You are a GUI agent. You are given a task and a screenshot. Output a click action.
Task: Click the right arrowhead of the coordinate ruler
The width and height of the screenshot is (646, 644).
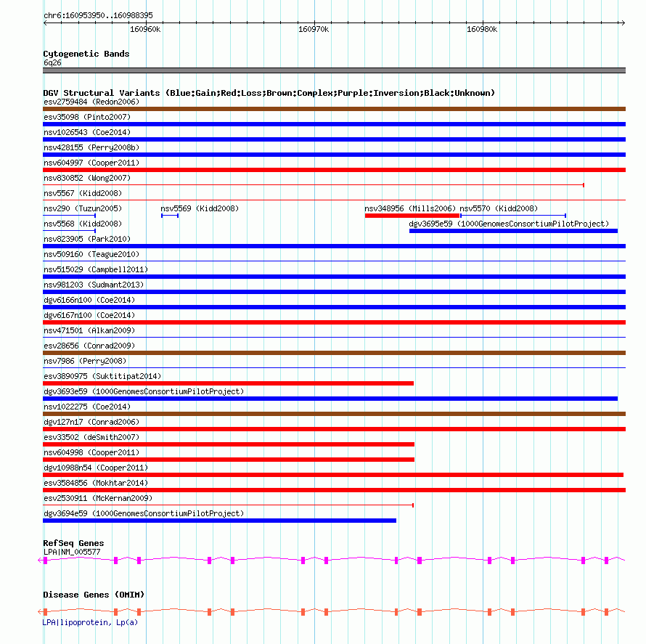coord(623,23)
